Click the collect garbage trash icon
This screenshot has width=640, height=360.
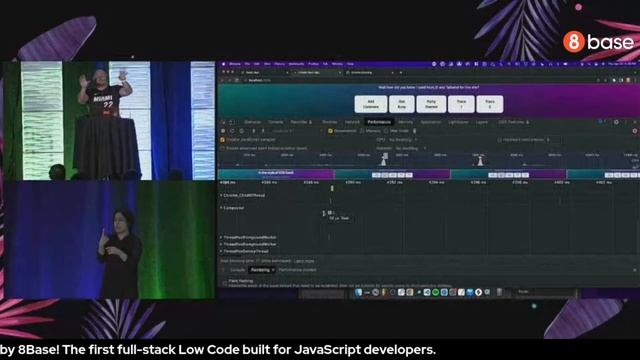tap(414, 131)
